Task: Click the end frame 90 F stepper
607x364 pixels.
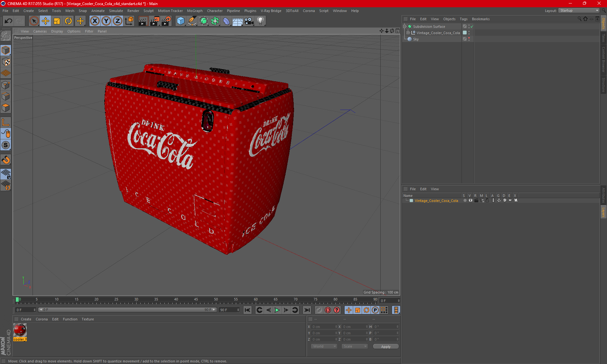Action: click(x=238, y=310)
